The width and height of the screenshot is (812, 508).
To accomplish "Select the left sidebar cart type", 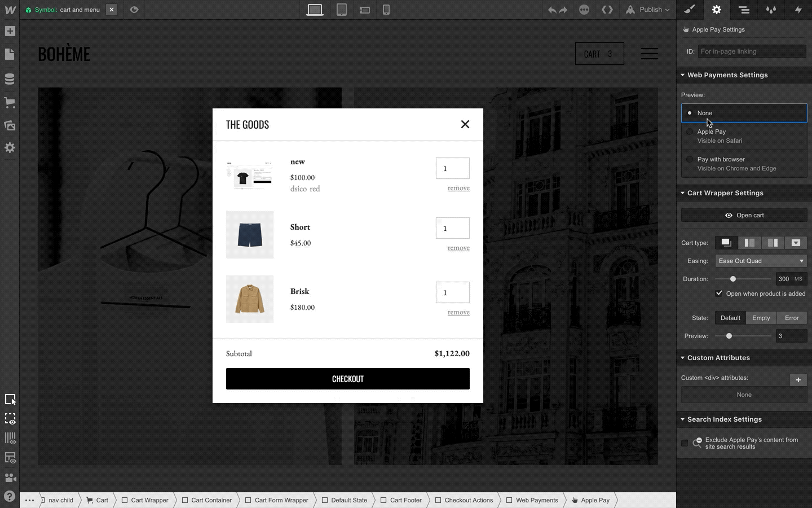I will click(749, 243).
